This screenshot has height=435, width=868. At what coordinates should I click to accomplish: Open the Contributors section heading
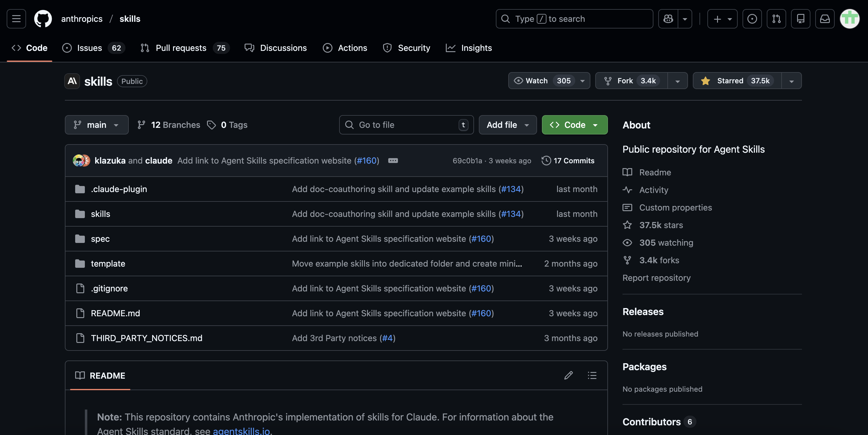point(659,422)
